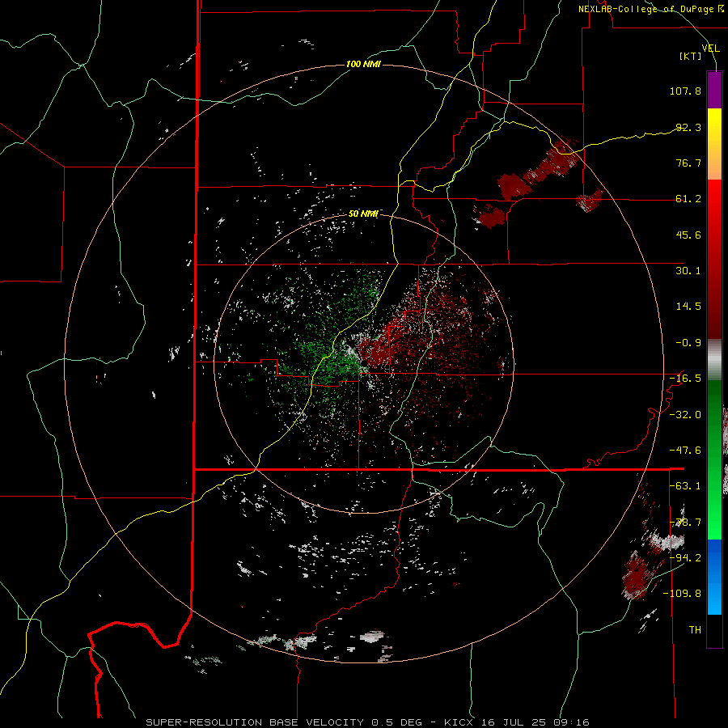Select the 76.7 velocity scale value

tap(688, 163)
